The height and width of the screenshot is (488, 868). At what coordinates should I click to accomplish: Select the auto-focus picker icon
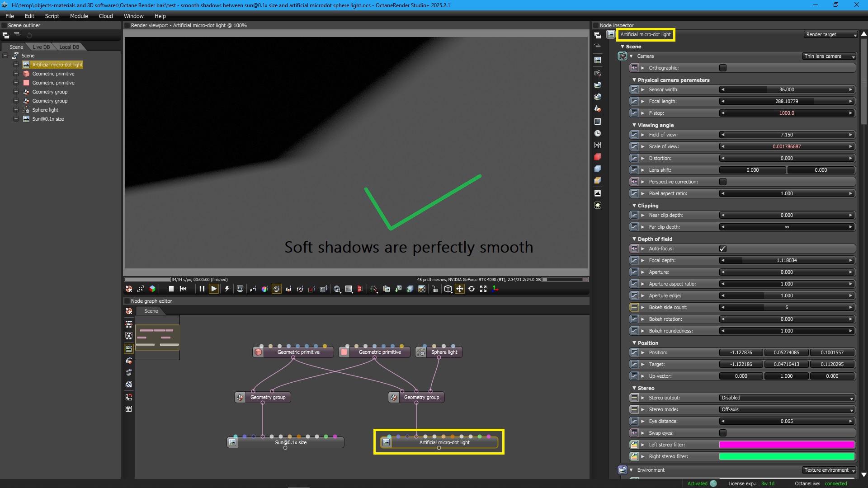[253, 289]
